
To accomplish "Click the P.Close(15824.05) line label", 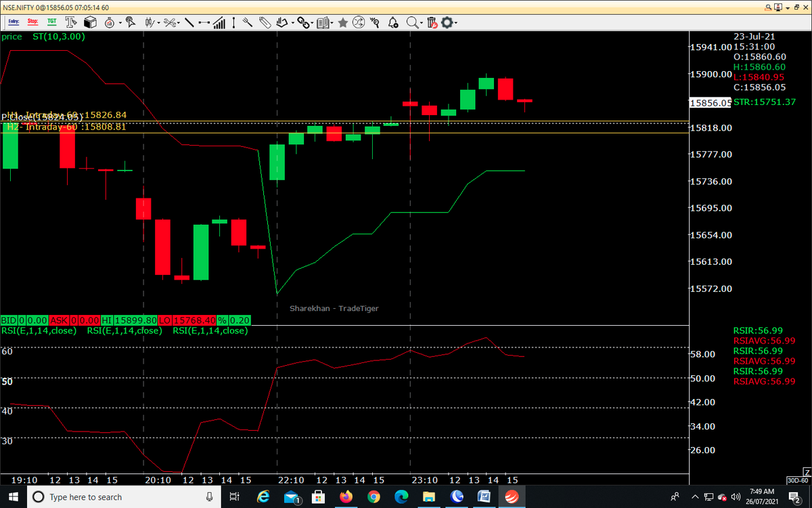I will (x=42, y=118).
